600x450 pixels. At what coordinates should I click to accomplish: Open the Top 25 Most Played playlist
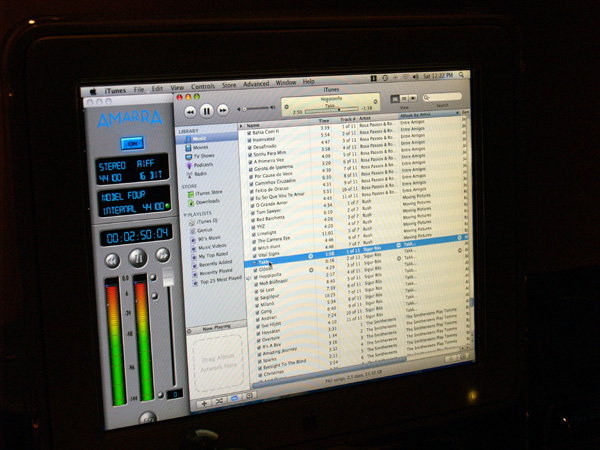pyautogui.click(x=217, y=280)
